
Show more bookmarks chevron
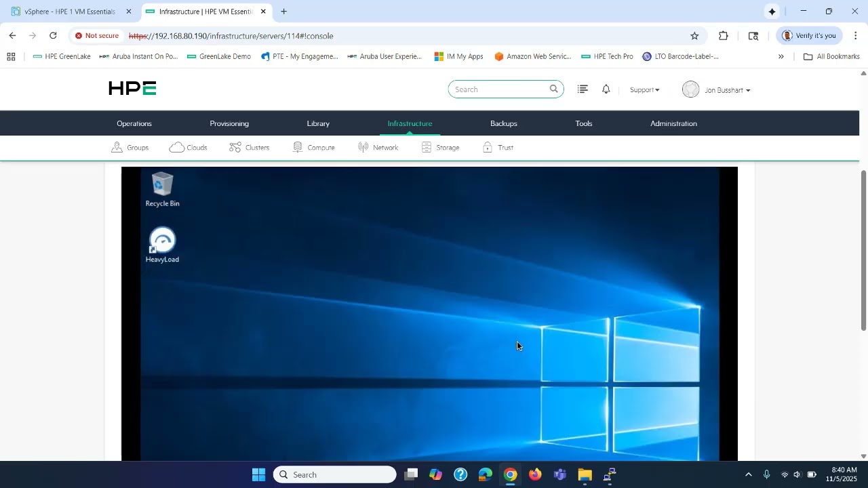781,56
